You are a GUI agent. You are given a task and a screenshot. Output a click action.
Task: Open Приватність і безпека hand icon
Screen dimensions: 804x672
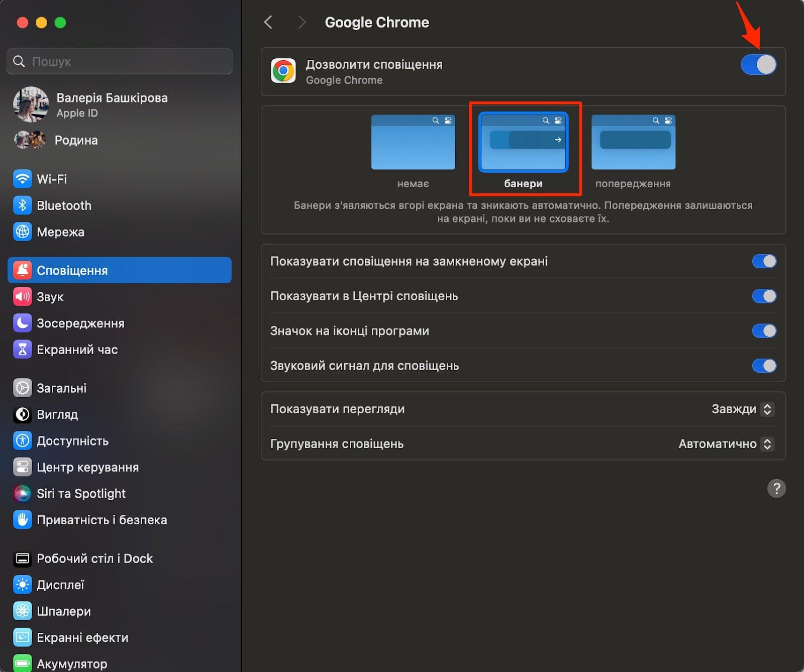point(22,520)
